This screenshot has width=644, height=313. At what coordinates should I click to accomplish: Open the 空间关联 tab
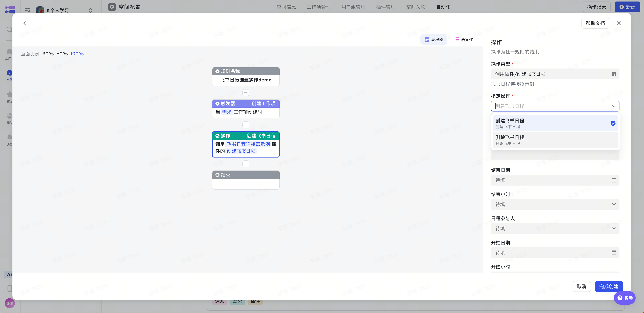pyautogui.click(x=415, y=7)
